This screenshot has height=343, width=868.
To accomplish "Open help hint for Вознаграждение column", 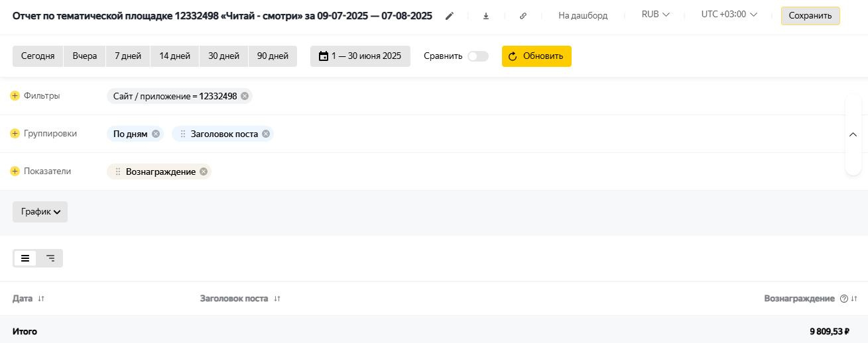I will 843,299.
